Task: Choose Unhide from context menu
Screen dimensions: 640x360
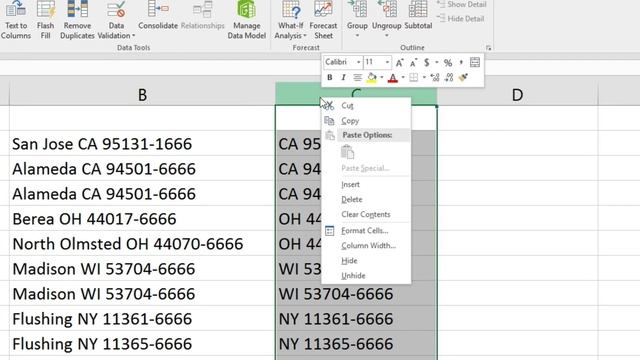Action: [x=366, y=276]
